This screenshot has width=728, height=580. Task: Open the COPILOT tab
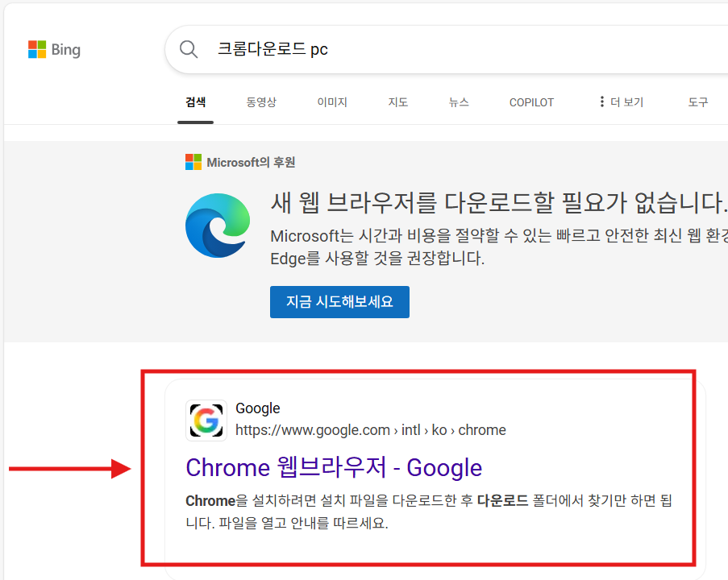(530, 102)
